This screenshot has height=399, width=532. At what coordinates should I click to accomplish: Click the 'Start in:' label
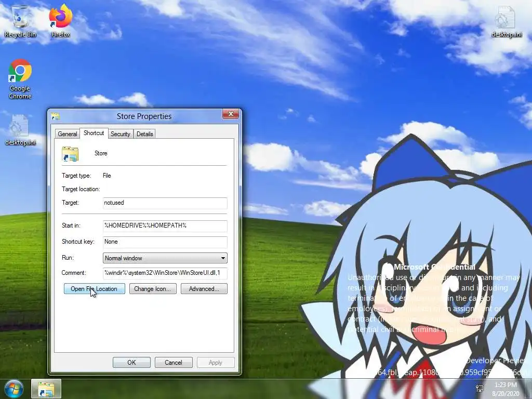[x=71, y=225]
